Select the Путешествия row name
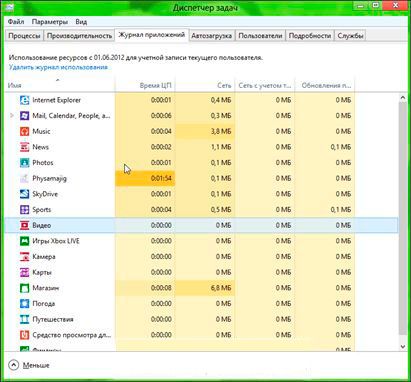The image size is (411, 382). point(53,319)
